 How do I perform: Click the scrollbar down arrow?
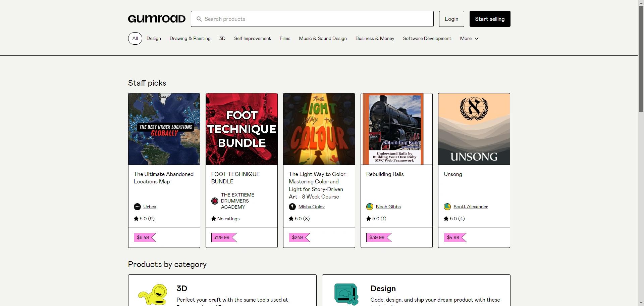641,303
